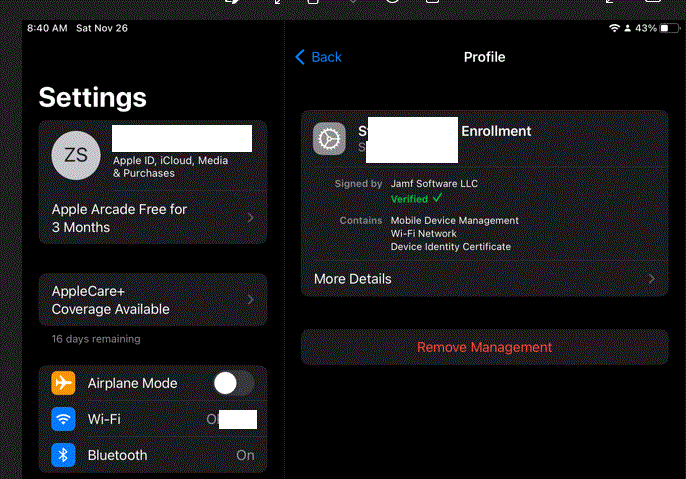Viewport: 686px width, 479px height.
Task: Tap the blue Wi-Fi settings icon
Action: click(x=63, y=419)
